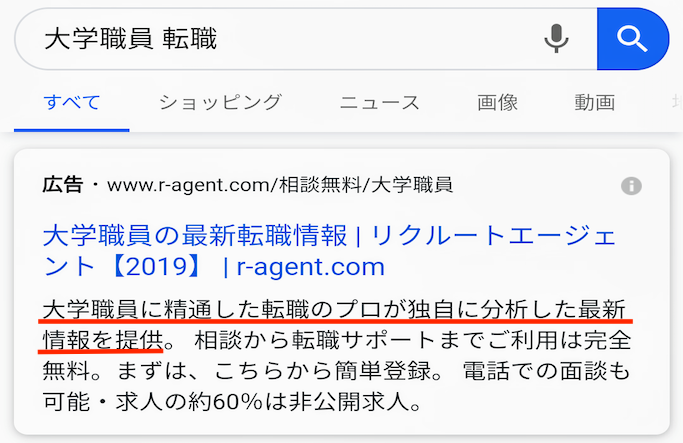The image size is (683, 443).
Task: Click the まずは、こちらから簡単登録 description sentence
Action: (x=274, y=371)
